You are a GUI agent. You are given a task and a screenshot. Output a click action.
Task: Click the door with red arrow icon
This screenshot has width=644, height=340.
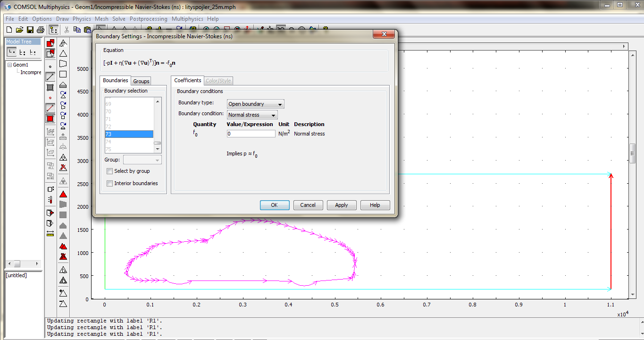coord(50,212)
